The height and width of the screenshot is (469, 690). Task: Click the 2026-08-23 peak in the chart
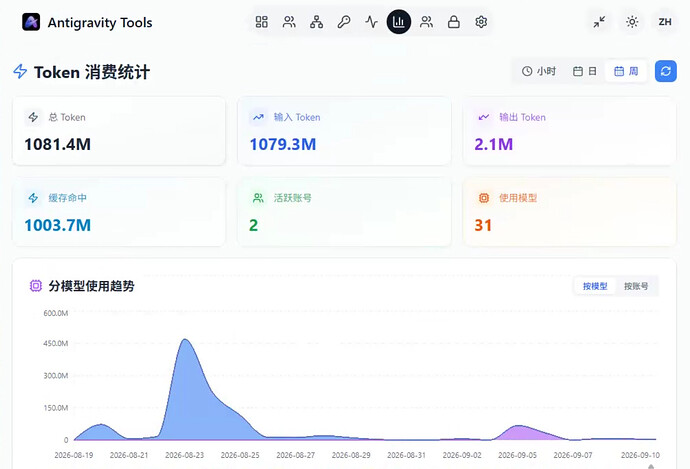(185, 339)
